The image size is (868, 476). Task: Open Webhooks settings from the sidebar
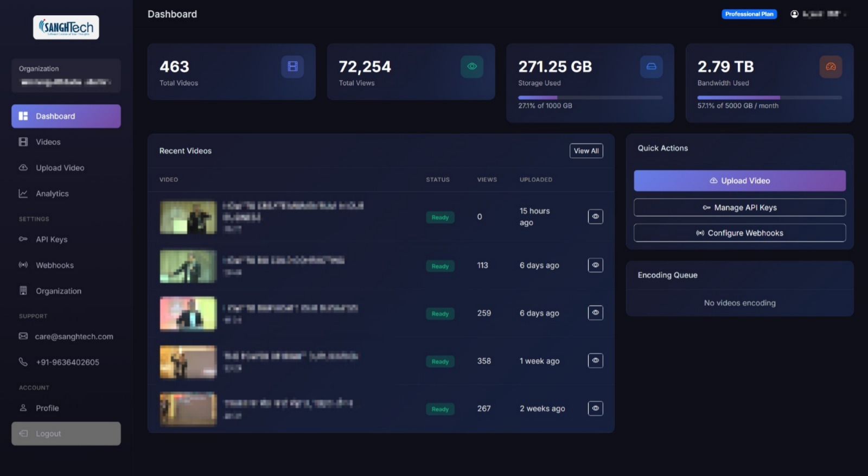tap(54, 265)
